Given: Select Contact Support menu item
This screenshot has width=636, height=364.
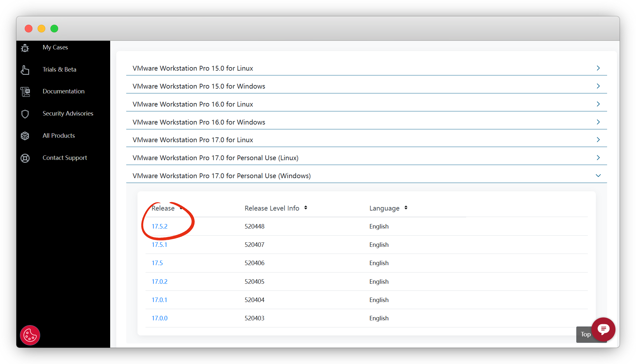Looking at the screenshot, I should click(x=65, y=158).
